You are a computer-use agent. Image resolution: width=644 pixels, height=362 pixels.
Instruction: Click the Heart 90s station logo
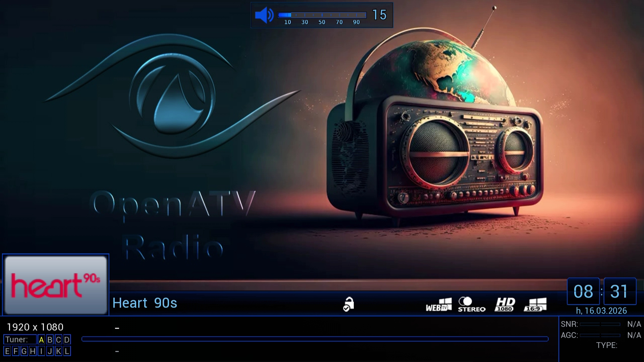[x=56, y=285]
